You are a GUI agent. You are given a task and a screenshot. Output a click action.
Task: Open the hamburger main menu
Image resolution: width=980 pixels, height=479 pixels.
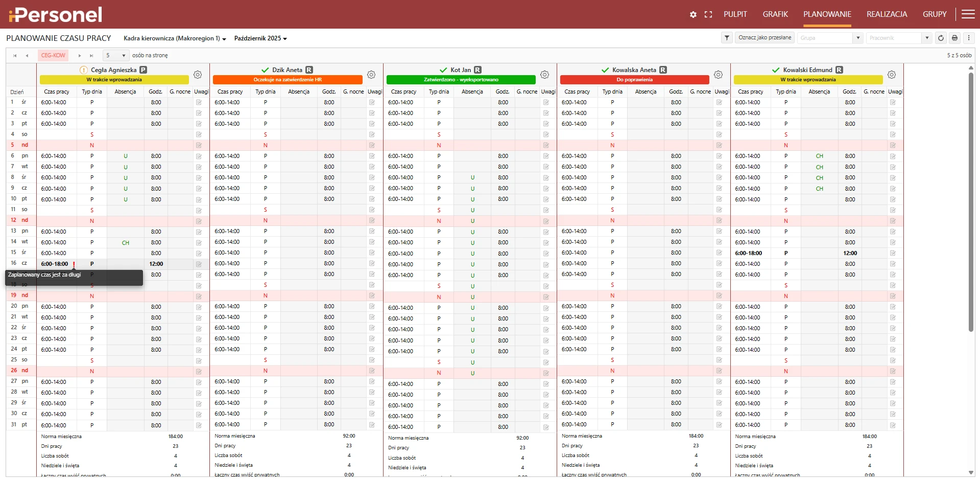pos(968,14)
